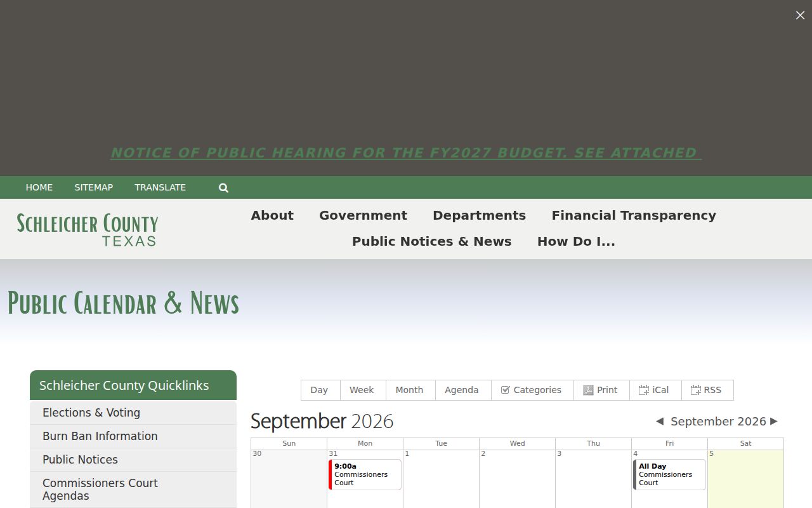Screen dimensions: 812x508
Task: Open the Public Notices & News menu
Action: pyautogui.click(x=431, y=241)
